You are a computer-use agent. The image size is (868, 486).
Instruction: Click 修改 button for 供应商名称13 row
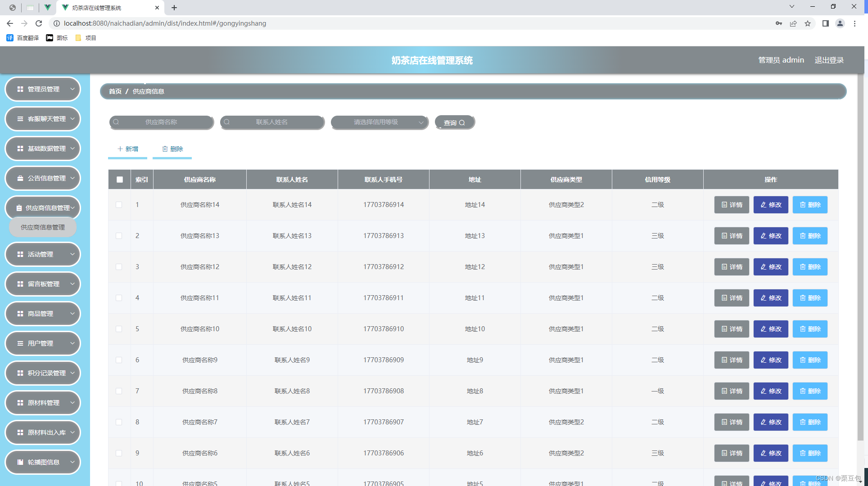pos(771,236)
